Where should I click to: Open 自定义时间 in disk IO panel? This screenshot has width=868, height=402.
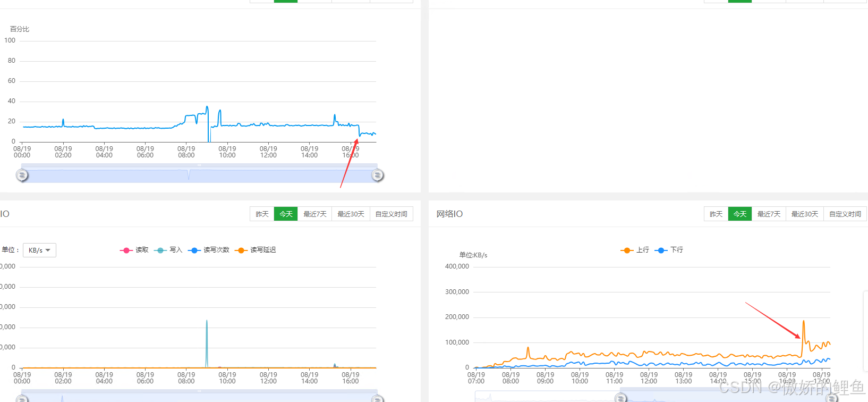(x=392, y=214)
